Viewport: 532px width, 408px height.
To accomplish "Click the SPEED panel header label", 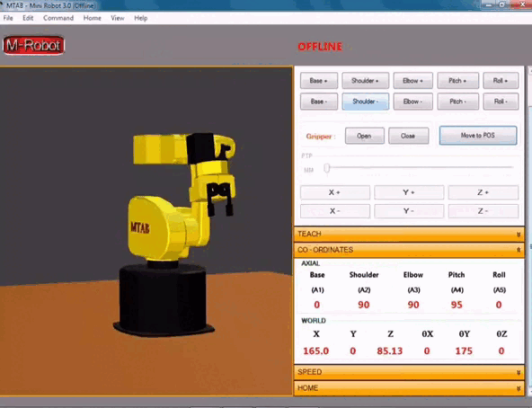I will 309,372.
